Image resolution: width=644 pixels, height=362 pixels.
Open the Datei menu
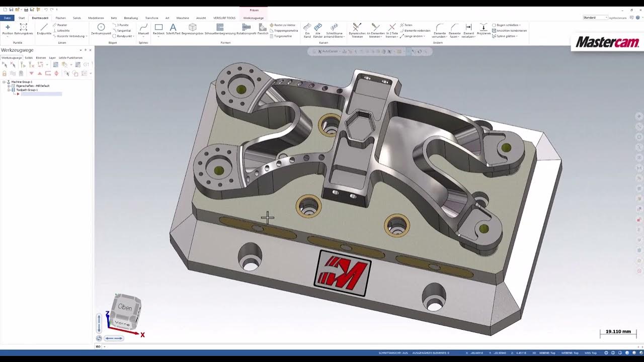tap(8, 18)
